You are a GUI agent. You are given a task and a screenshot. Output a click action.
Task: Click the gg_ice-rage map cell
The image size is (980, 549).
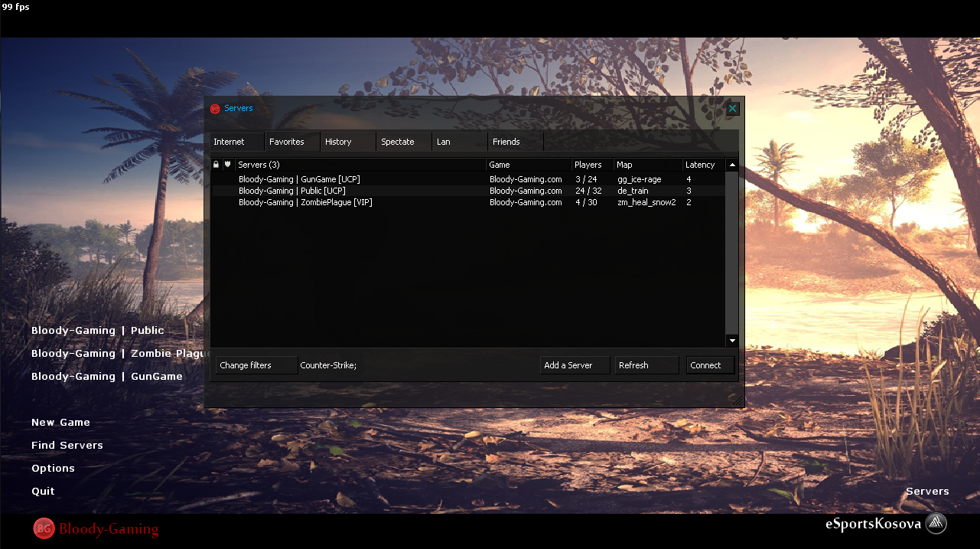pyautogui.click(x=640, y=179)
